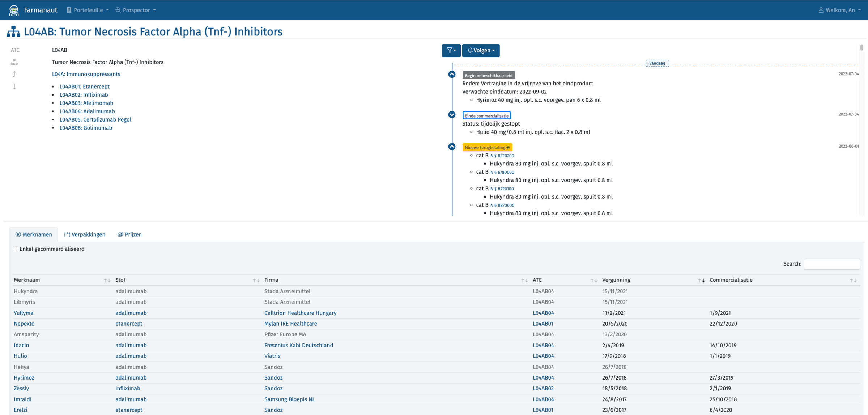
Task: Click the Pfizer Europe MA company text
Action: click(x=285, y=335)
